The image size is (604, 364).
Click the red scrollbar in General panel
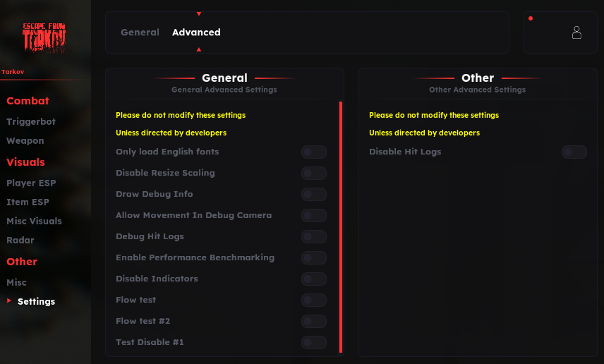coord(341,226)
